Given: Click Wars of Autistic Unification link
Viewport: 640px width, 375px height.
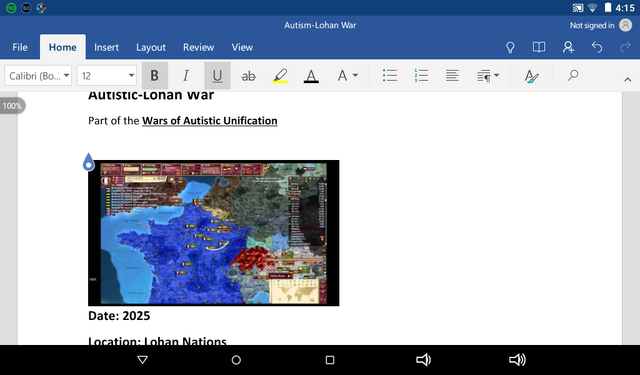Looking at the screenshot, I should (209, 121).
